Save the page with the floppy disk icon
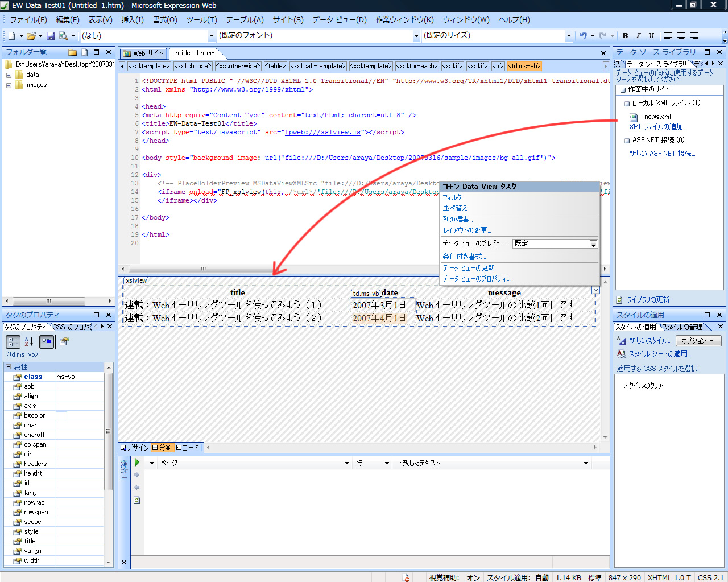The image size is (728, 582). [51, 36]
